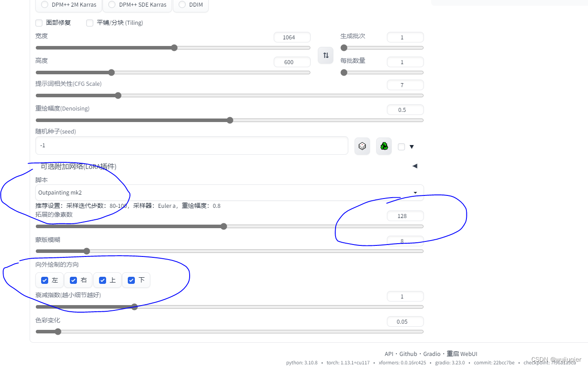Click the 生成批次 number field

click(x=405, y=37)
